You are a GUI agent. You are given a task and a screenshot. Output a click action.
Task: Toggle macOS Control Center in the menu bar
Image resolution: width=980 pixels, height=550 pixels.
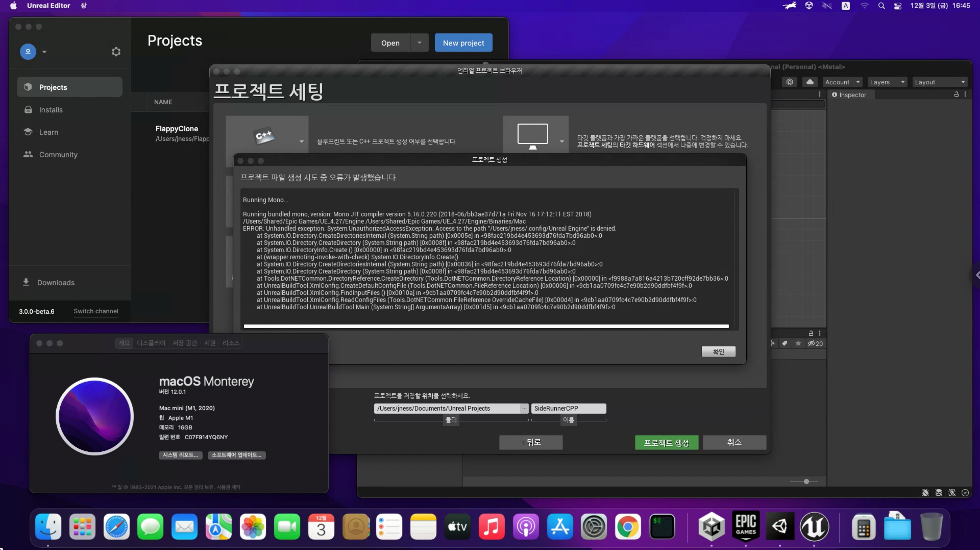(897, 6)
